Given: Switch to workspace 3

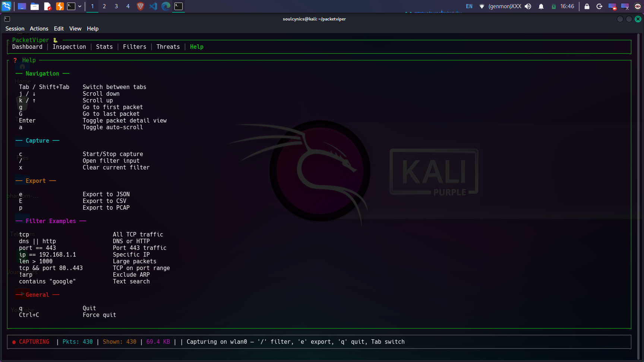Looking at the screenshot, I should tap(116, 6).
